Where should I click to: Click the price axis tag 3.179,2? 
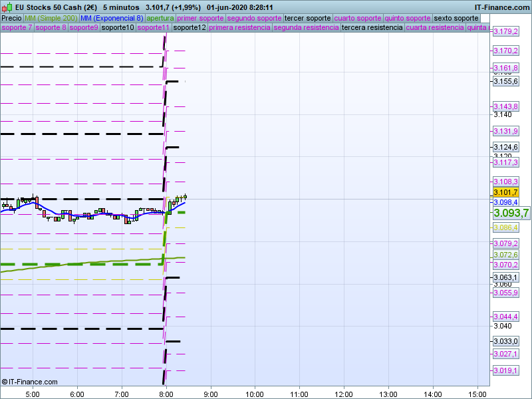coord(505,31)
